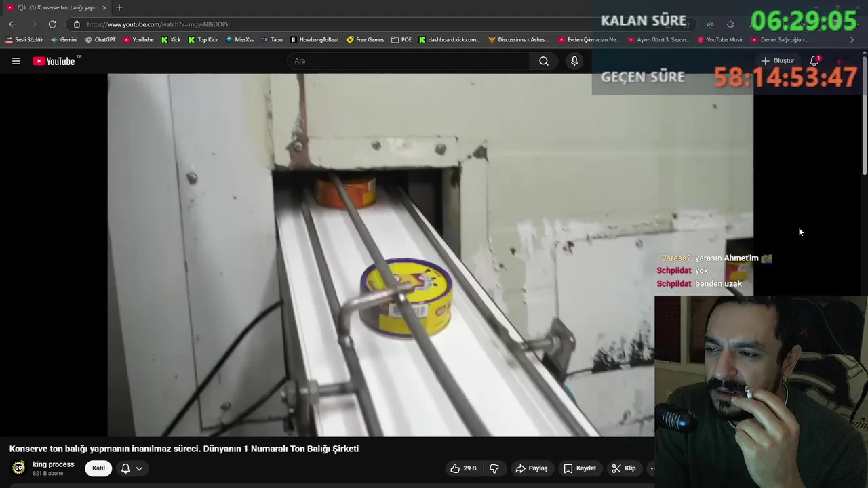Click the Ara search box
Viewport: 868px width, 488px height.
(x=408, y=61)
